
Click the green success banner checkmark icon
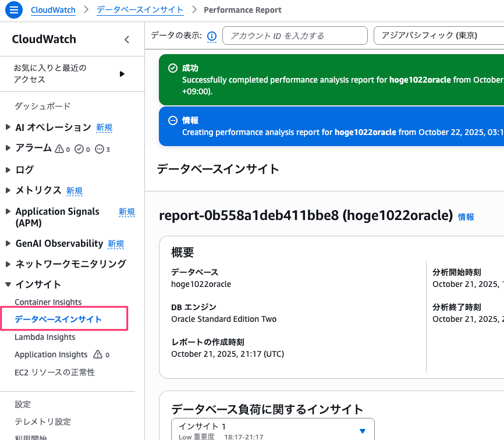172,68
